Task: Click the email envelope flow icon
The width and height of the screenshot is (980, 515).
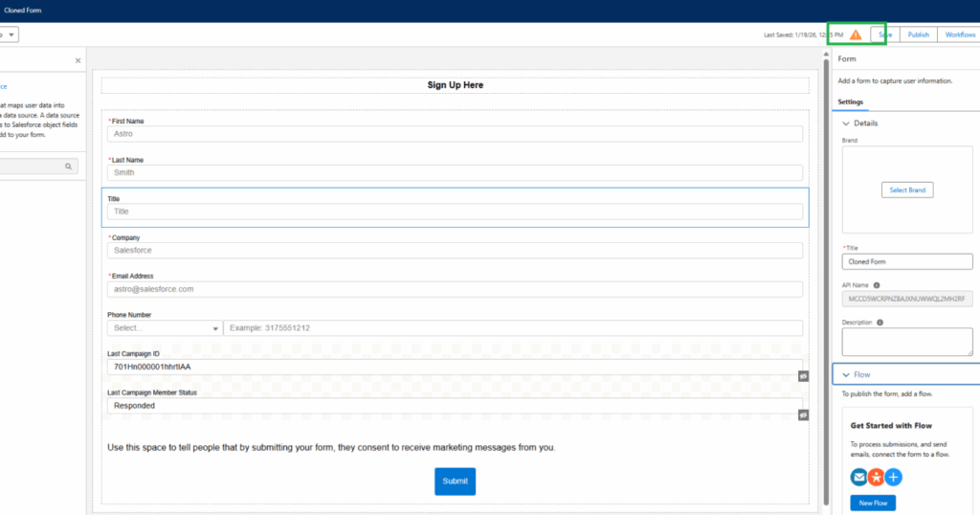Action: (858, 478)
